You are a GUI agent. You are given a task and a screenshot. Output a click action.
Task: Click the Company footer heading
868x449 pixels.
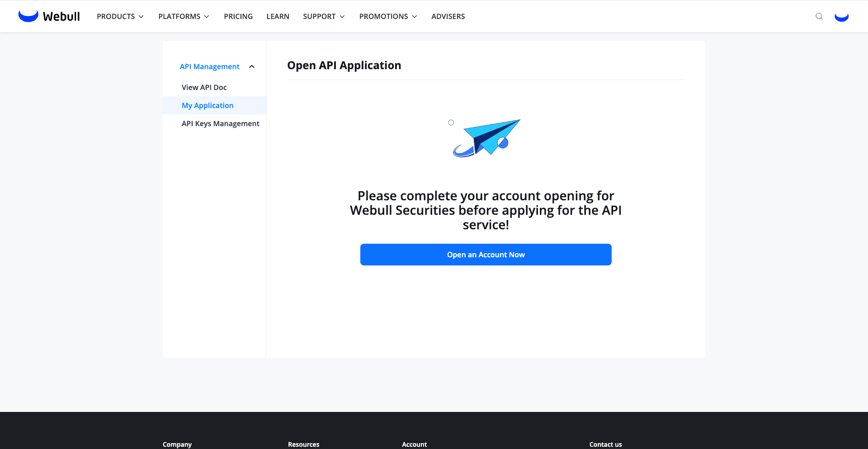tap(177, 444)
